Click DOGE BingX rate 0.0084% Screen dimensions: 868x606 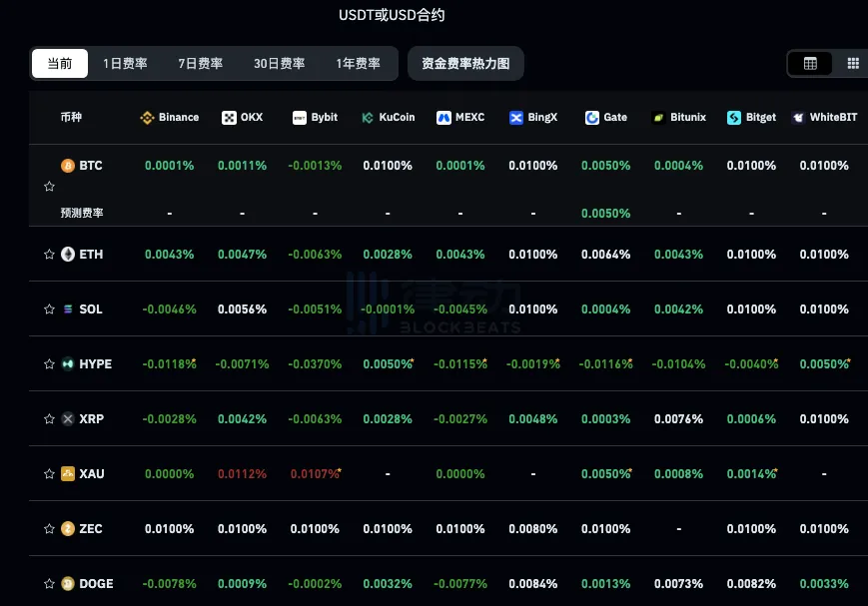point(533,583)
